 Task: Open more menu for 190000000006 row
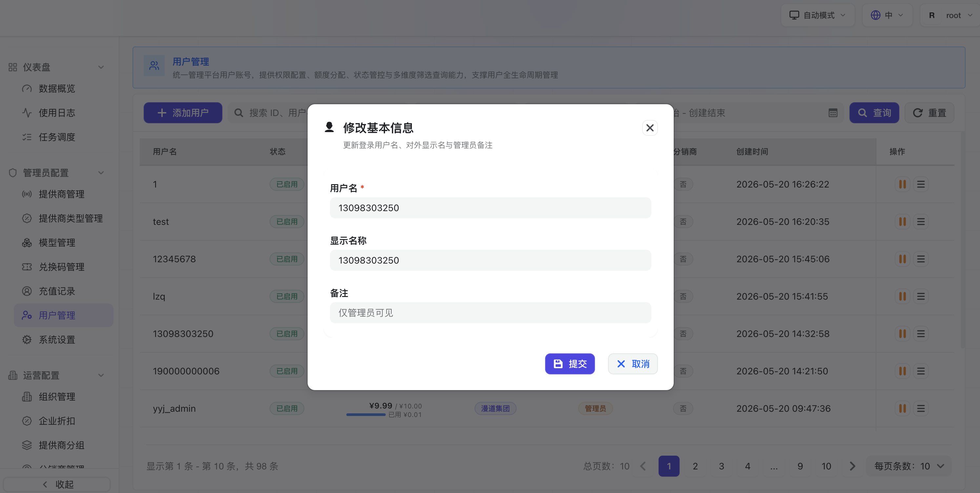[x=921, y=371]
